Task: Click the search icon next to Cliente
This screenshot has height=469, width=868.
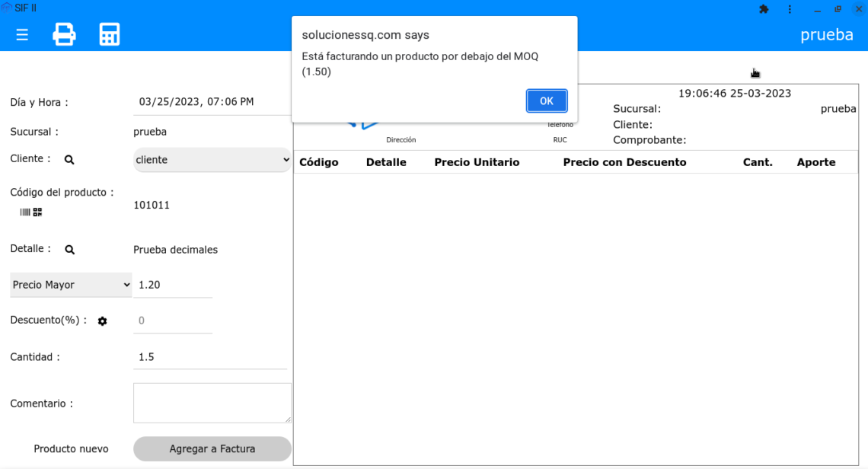Action: coord(69,160)
